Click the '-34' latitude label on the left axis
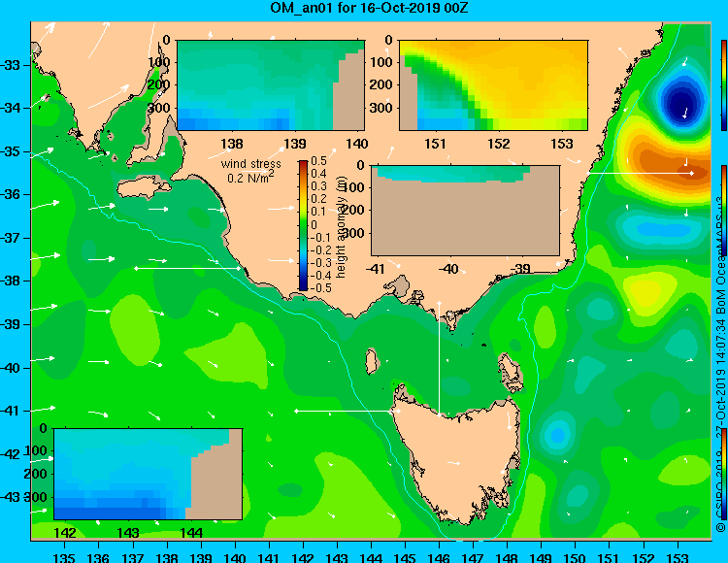This screenshot has width=728, height=563. (x=11, y=108)
